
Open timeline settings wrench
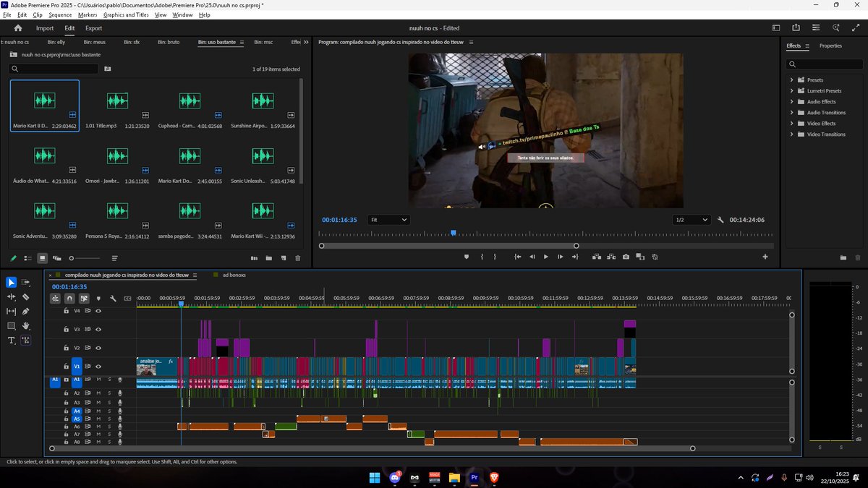click(x=113, y=298)
